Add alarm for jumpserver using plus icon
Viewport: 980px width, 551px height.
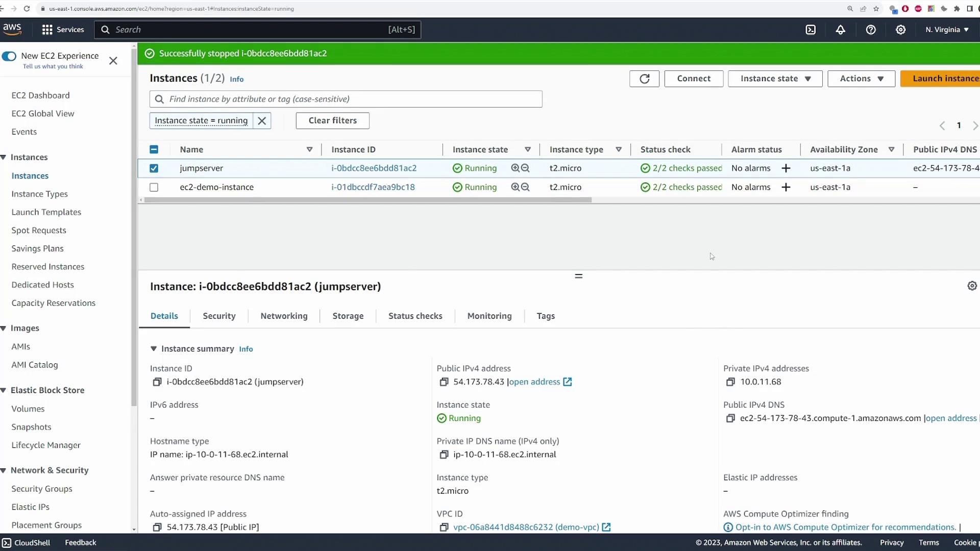786,168
